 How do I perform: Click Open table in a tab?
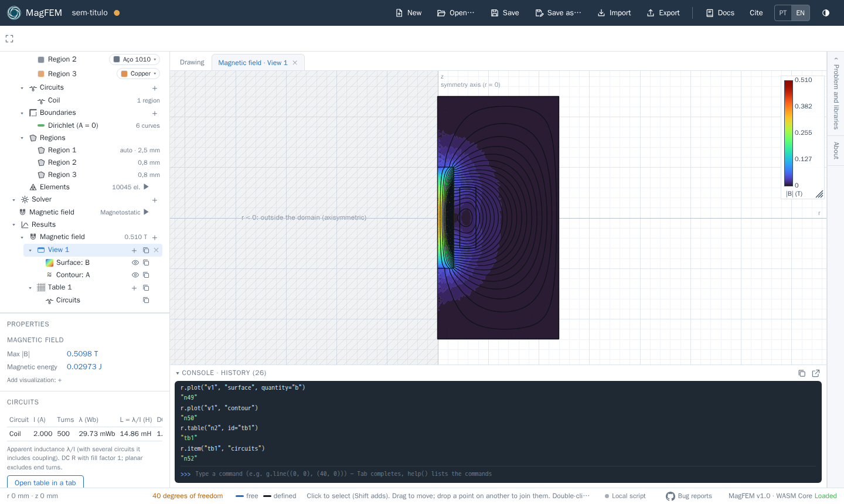click(45, 482)
